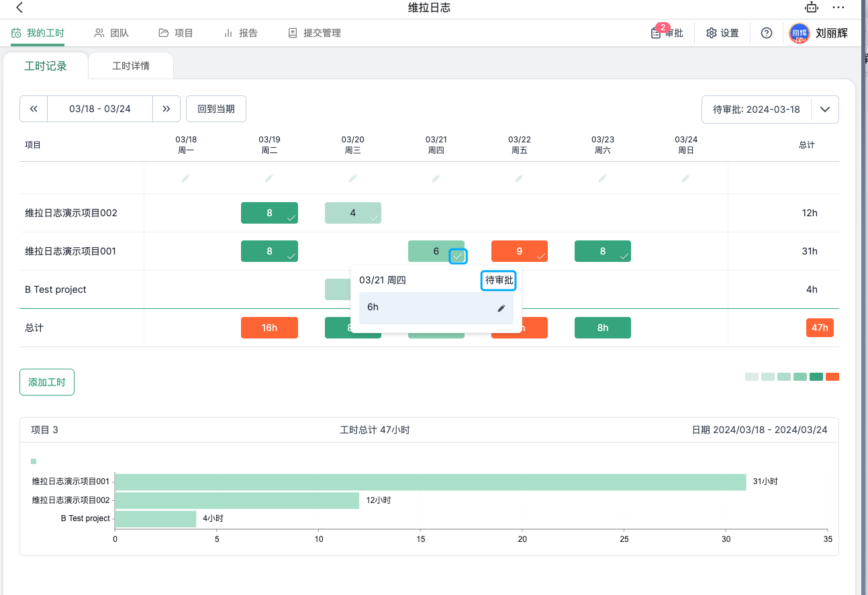Click the 12小时 chart bar for 项目002
The image size is (868, 595).
[x=237, y=500]
